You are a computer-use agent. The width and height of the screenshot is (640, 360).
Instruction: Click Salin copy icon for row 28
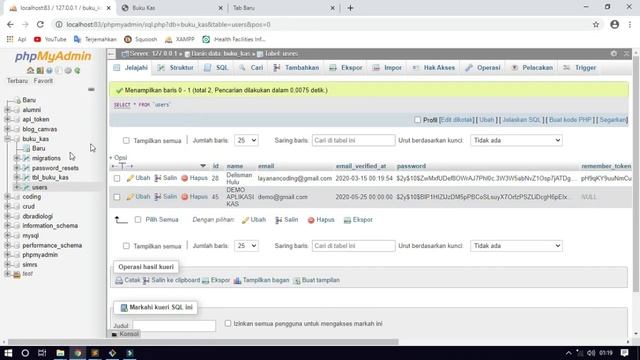point(165,178)
